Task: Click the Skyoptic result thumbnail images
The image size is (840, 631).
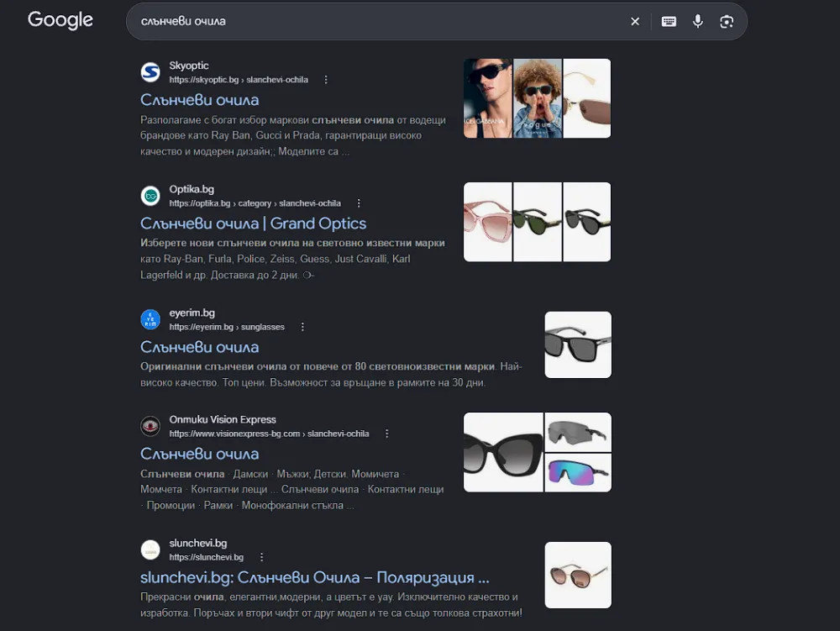Action: [537, 98]
